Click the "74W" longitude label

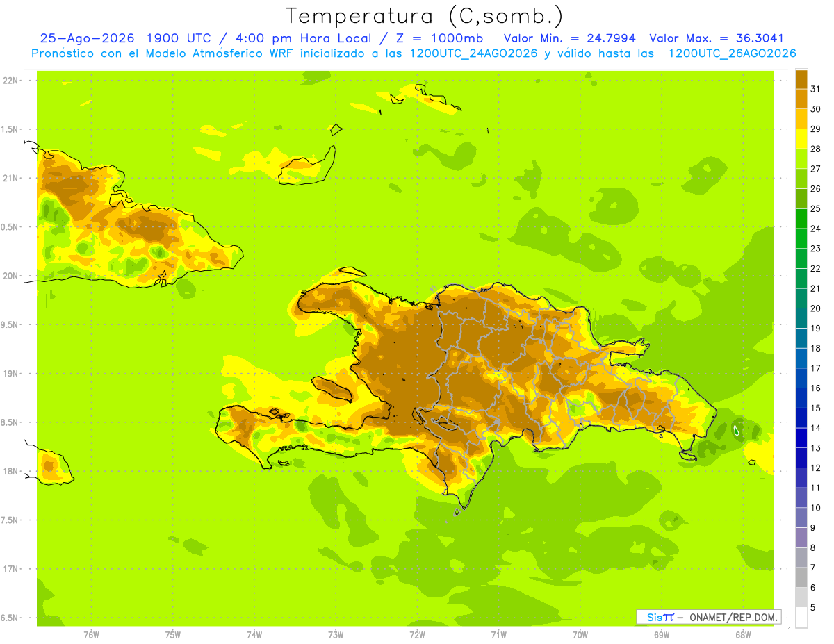(254, 635)
